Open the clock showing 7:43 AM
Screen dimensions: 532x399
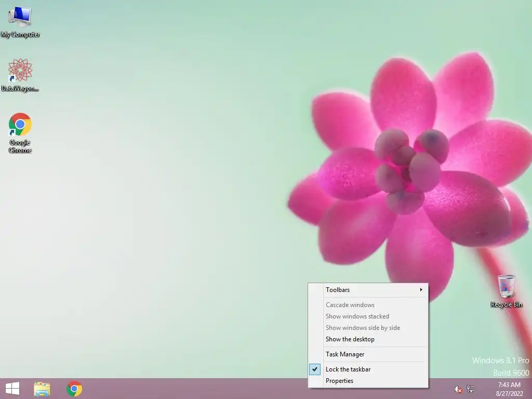click(x=509, y=389)
